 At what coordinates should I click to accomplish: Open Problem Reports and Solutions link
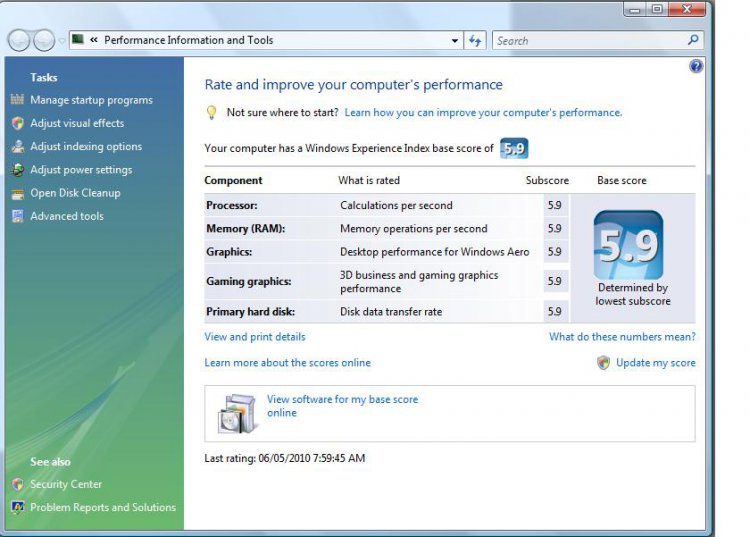pyautogui.click(x=103, y=507)
